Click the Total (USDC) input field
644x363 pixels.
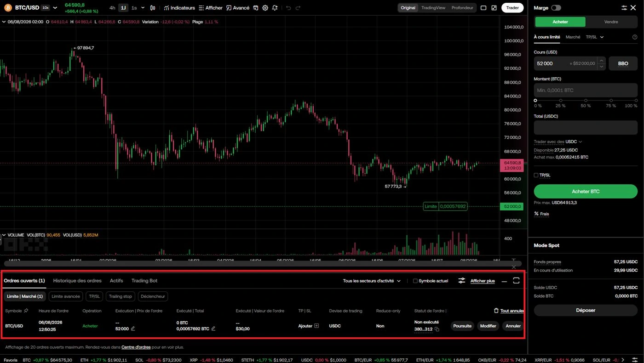tap(586, 128)
